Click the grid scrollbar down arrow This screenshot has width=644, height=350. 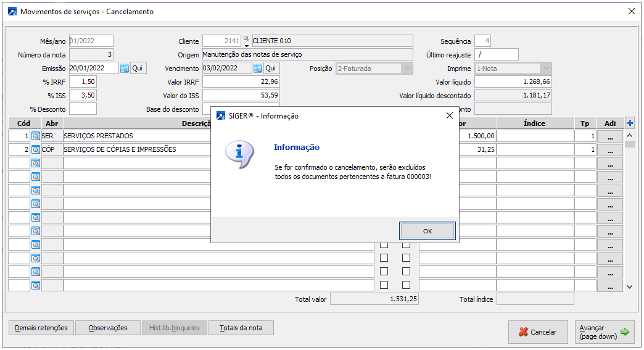[629, 287]
